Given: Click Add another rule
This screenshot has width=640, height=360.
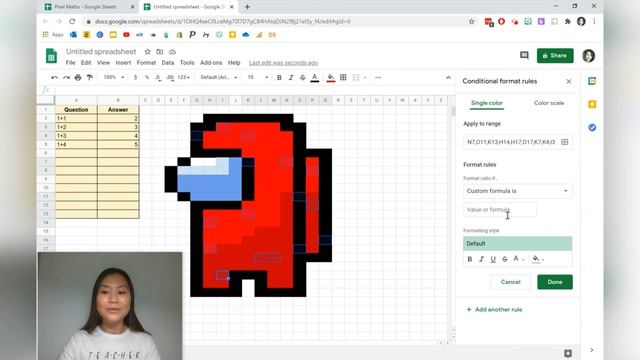Looking at the screenshot, I should pos(494,309).
